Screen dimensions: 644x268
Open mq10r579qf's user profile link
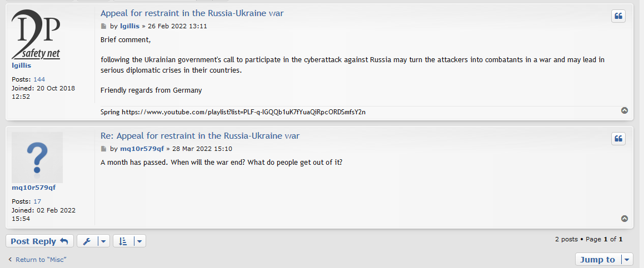tap(33, 188)
